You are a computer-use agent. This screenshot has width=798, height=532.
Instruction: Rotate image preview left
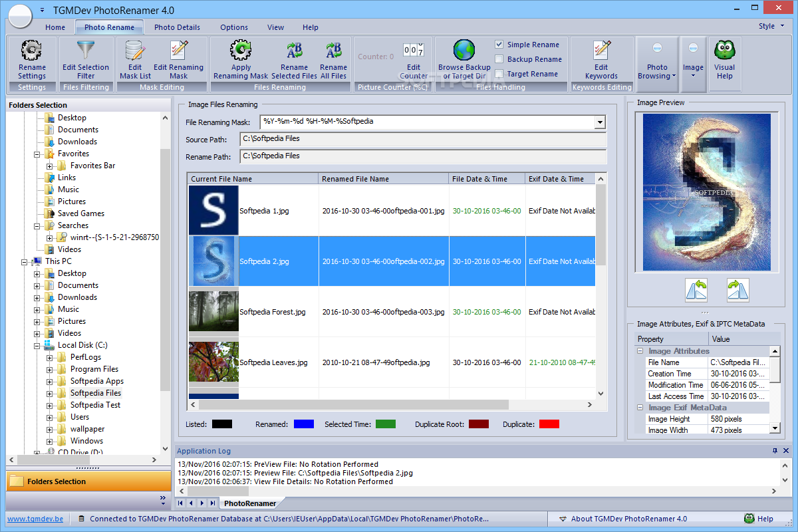[696, 290]
